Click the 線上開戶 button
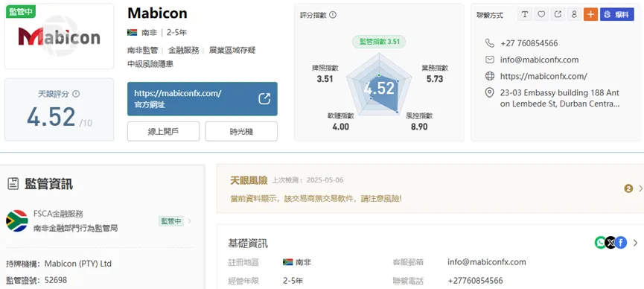The height and width of the screenshot is (289, 644). 163,132
